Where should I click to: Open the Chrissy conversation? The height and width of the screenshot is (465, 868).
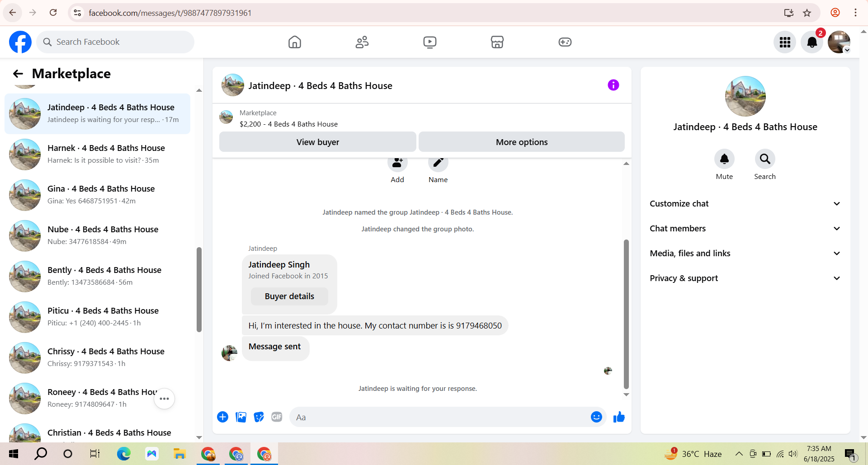pos(97,358)
